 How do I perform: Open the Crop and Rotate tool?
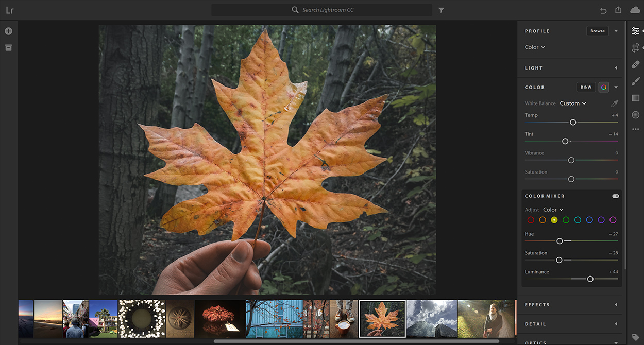click(635, 48)
